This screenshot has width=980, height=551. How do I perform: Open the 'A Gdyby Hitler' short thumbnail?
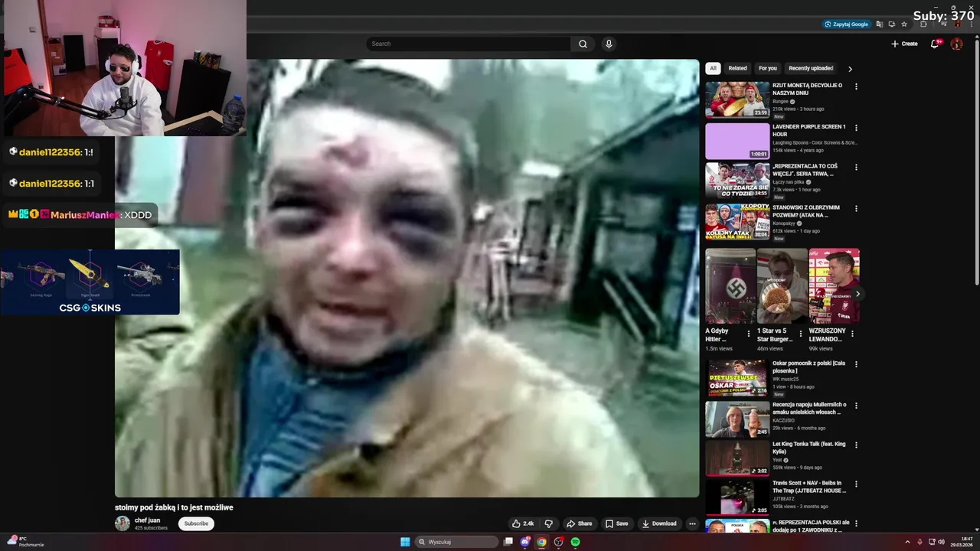click(730, 285)
